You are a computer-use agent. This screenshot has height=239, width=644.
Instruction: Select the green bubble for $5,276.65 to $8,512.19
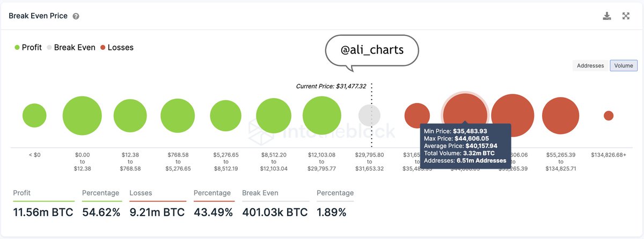(226, 116)
